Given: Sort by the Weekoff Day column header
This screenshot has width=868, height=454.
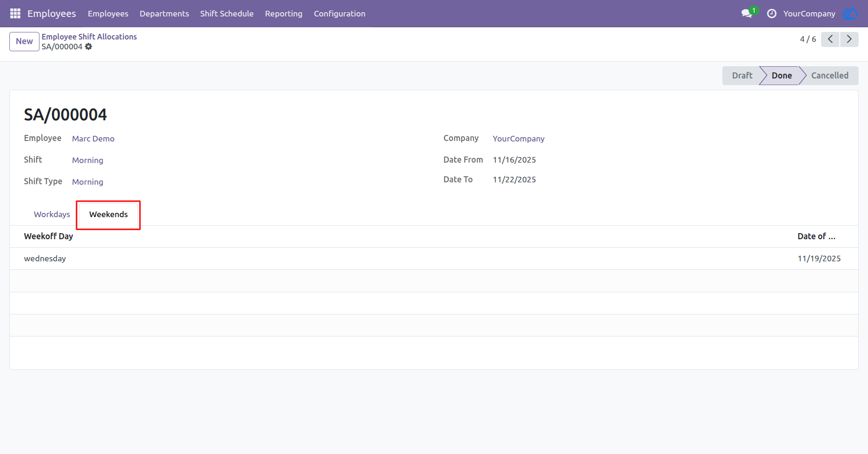Looking at the screenshot, I should [x=48, y=236].
